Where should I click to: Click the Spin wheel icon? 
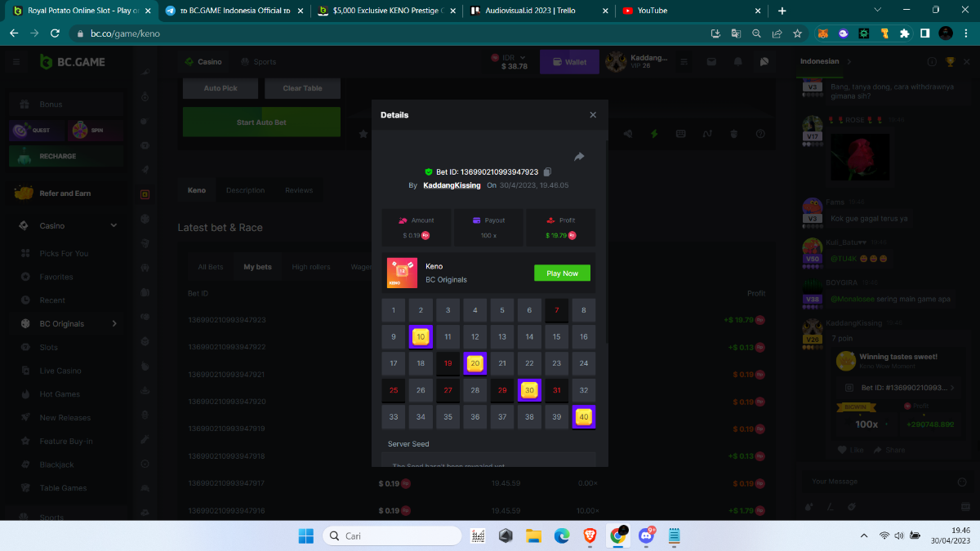click(x=80, y=130)
